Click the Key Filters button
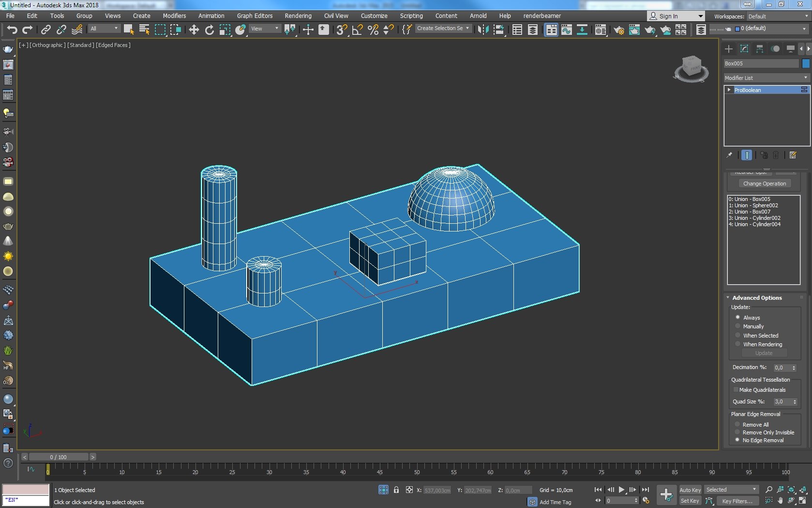The width and height of the screenshot is (812, 508). coord(737,501)
